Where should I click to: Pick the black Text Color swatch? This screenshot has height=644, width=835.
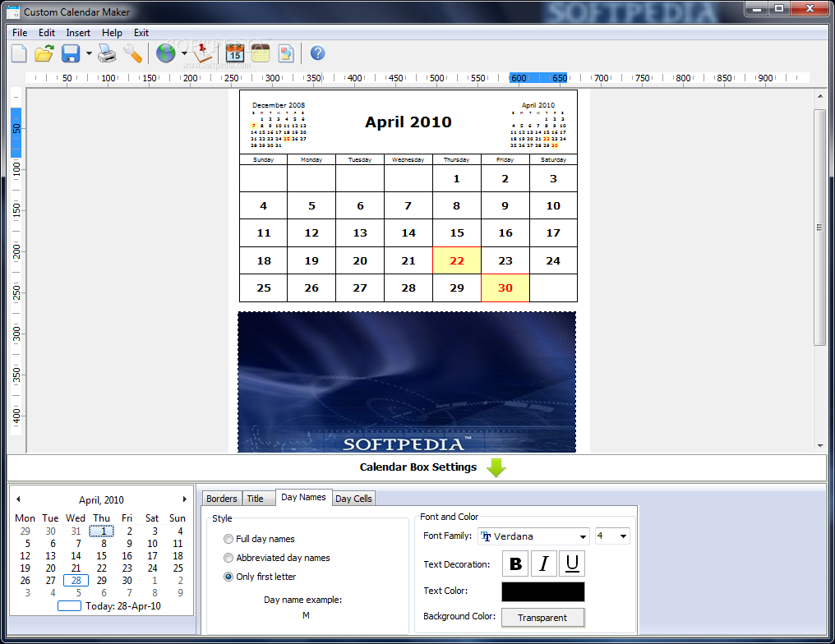click(543, 592)
